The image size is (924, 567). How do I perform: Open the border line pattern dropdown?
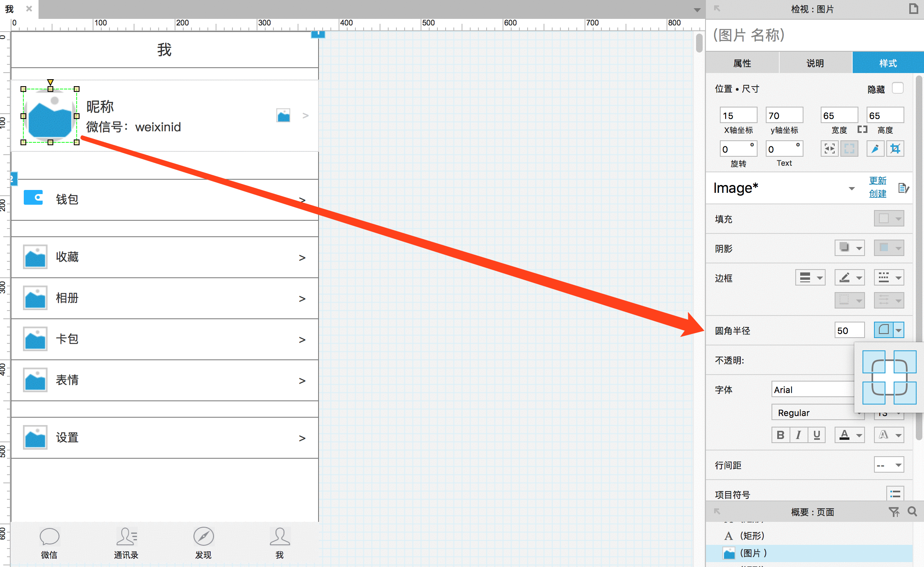[x=889, y=277]
